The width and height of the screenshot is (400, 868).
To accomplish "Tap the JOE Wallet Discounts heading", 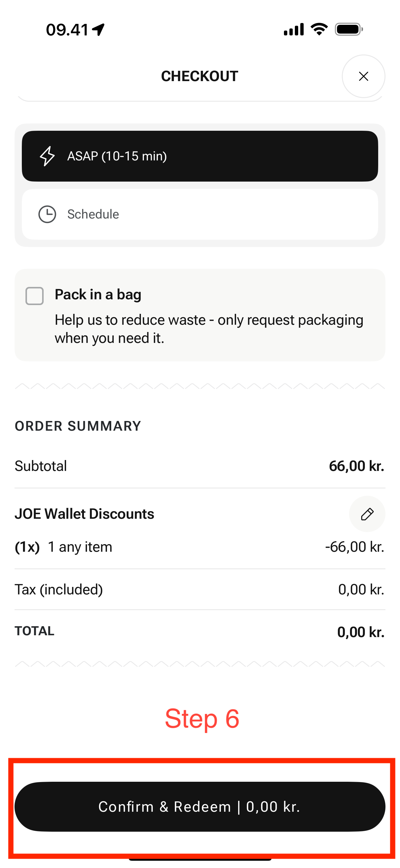I will tap(84, 514).
